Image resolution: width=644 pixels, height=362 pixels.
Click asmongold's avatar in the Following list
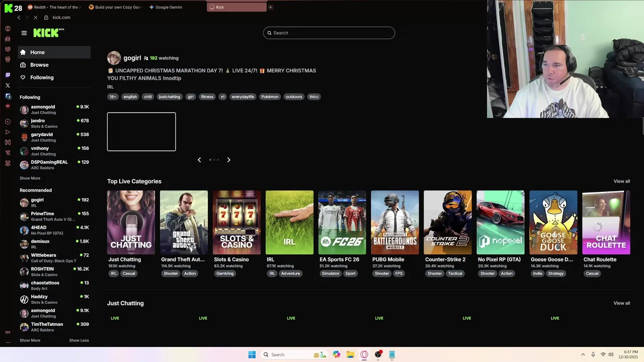[24, 110]
